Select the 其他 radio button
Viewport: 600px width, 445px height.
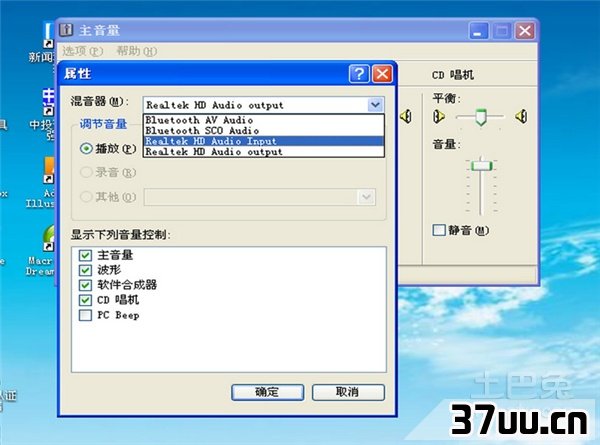tap(86, 197)
